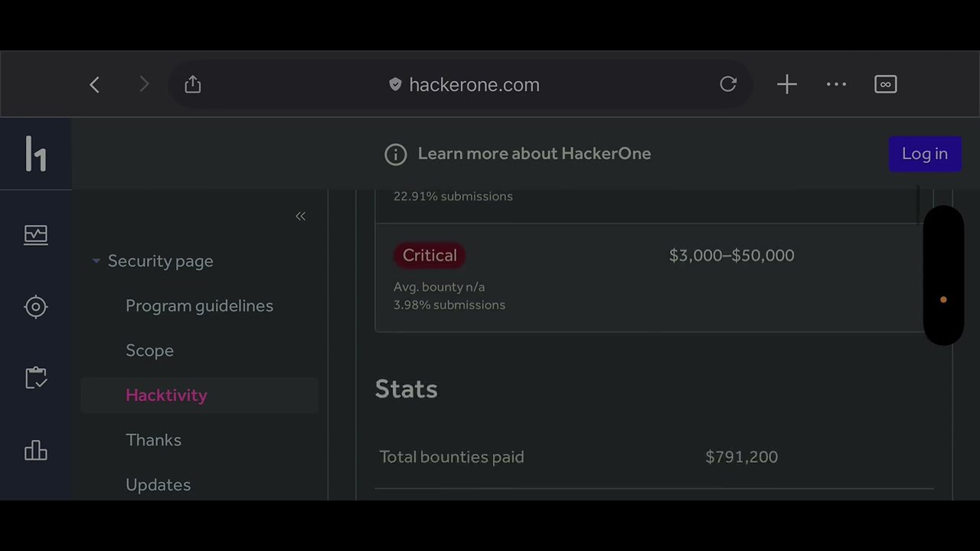
Task: Open the bar chart leaderboard icon
Action: point(36,451)
